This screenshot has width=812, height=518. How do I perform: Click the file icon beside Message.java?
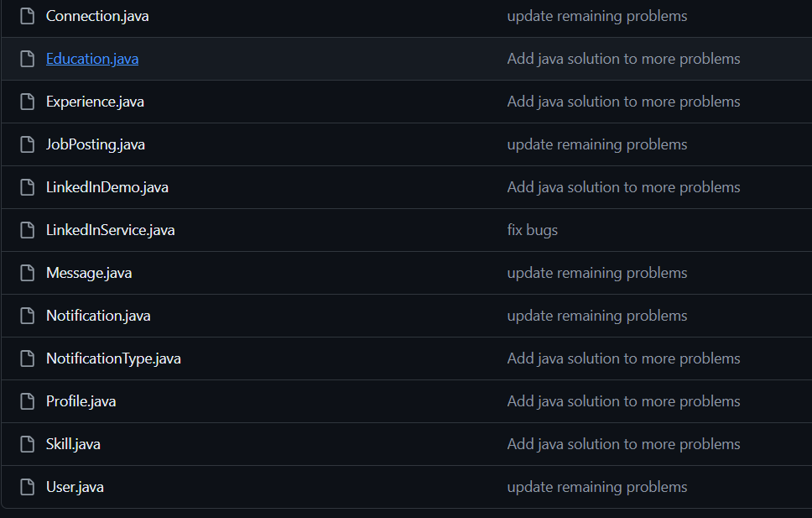click(x=28, y=273)
